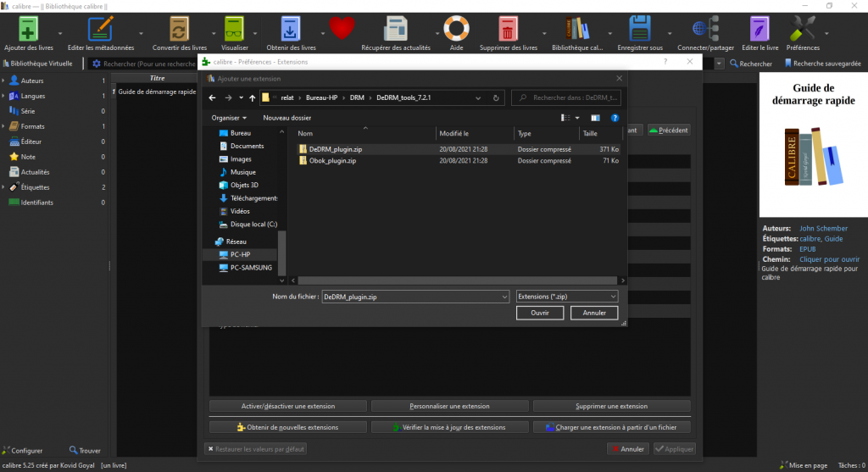Click Personnaliser une extension
868x472 pixels.
click(449, 406)
